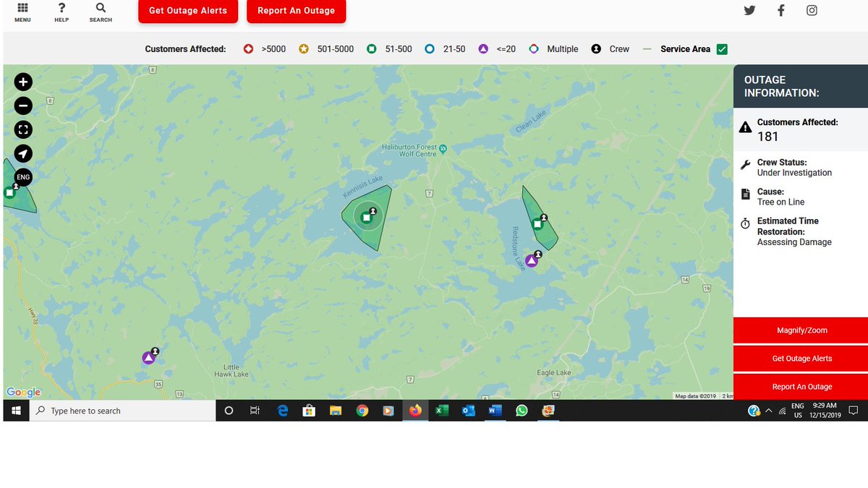Open Firefox from the taskbar
Image resolution: width=868 pixels, height=488 pixels.
tap(415, 411)
